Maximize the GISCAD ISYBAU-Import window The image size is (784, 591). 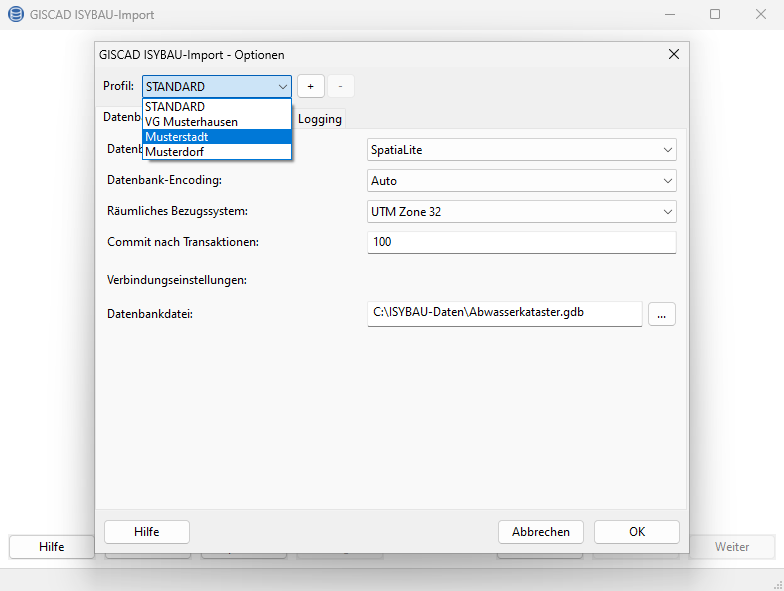[x=715, y=14]
